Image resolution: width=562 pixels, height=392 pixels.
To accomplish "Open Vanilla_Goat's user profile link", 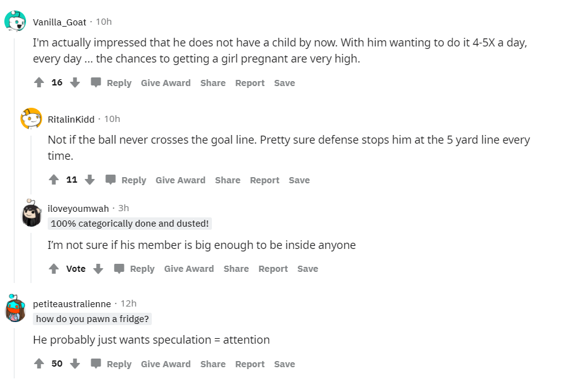I will pyautogui.click(x=59, y=22).
